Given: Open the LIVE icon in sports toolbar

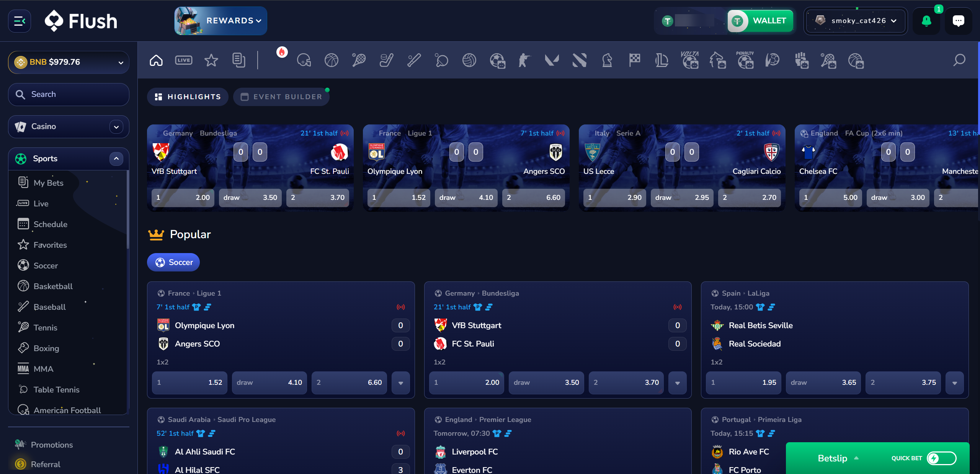Looking at the screenshot, I should click(x=184, y=60).
